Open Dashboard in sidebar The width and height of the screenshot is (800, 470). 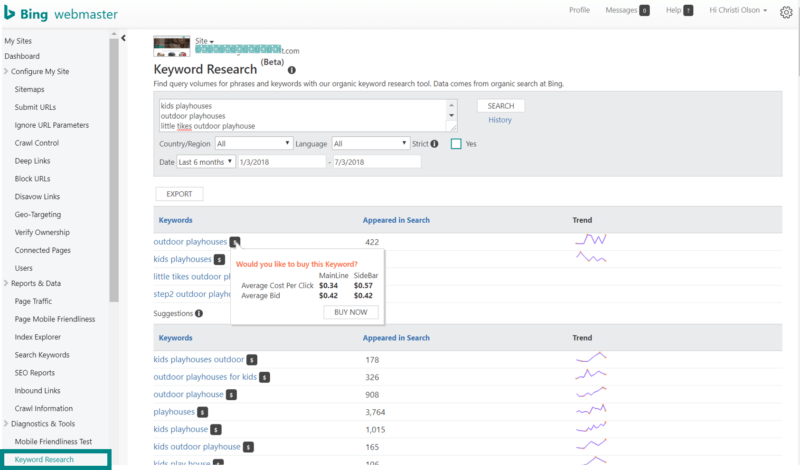click(x=22, y=56)
